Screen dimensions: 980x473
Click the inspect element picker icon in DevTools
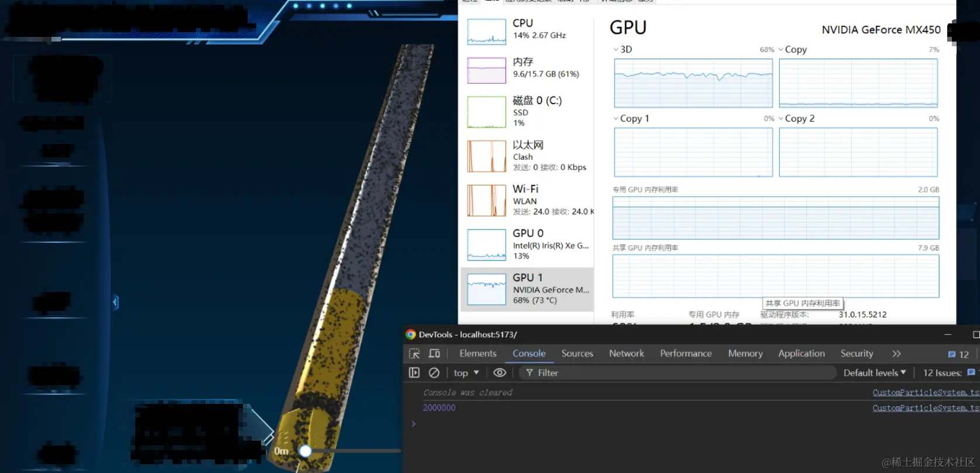[414, 354]
